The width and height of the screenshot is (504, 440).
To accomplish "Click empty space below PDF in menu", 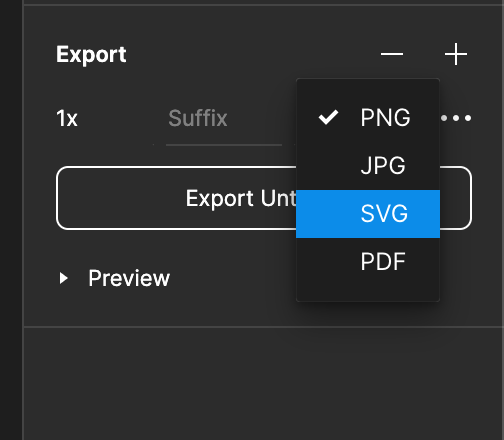I will (x=368, y=293).
